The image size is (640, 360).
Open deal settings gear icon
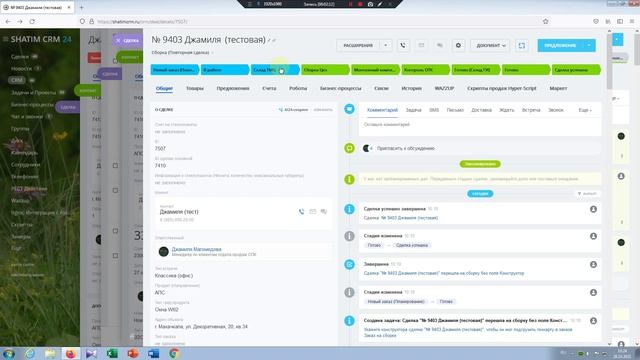(x=458, y=45)
